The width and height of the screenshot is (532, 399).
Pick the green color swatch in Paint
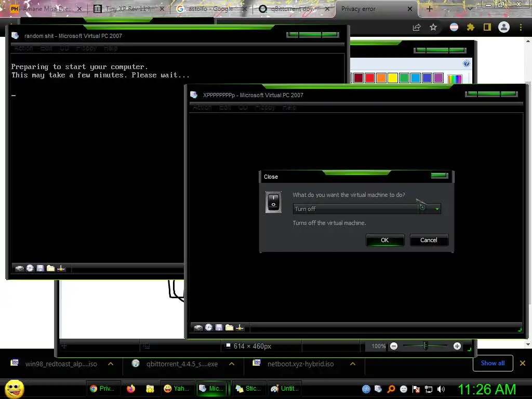coord(404,78)
